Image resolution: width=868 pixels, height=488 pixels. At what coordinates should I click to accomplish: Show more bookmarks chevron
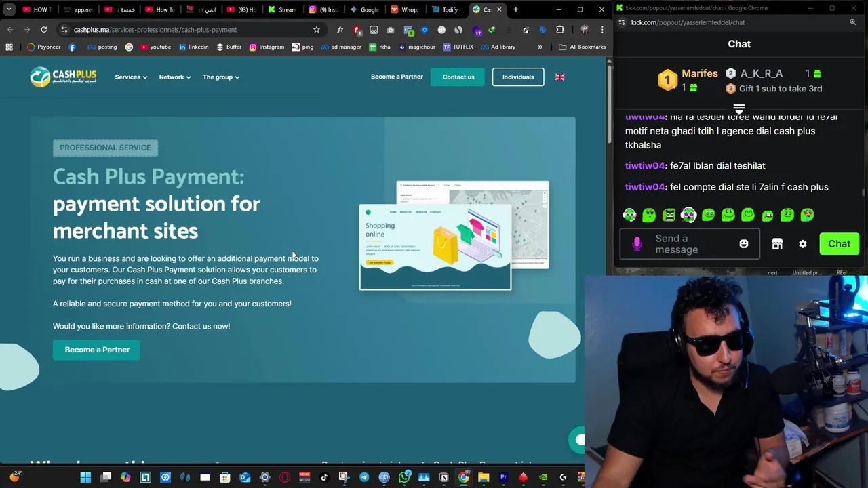click(540, 47)
